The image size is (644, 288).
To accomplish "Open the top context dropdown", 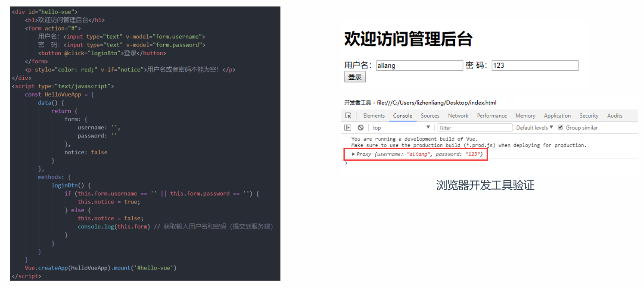I will tap(401, 128).
